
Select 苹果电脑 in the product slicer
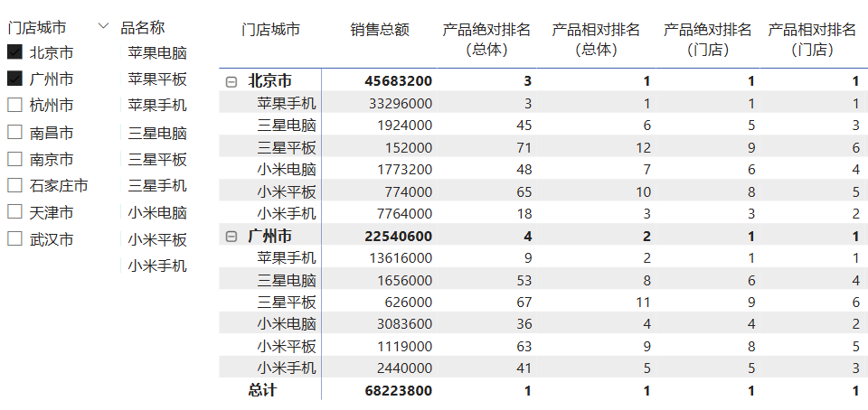pos(157,53)
